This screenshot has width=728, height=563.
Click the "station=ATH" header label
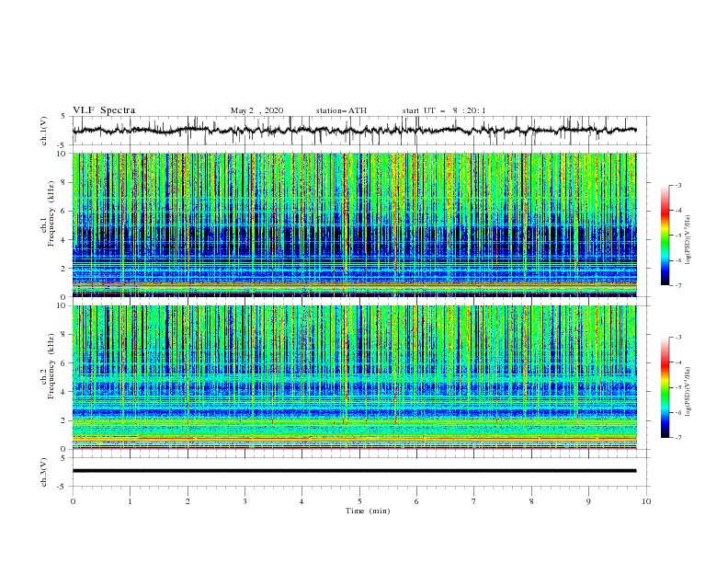[341, 110]
